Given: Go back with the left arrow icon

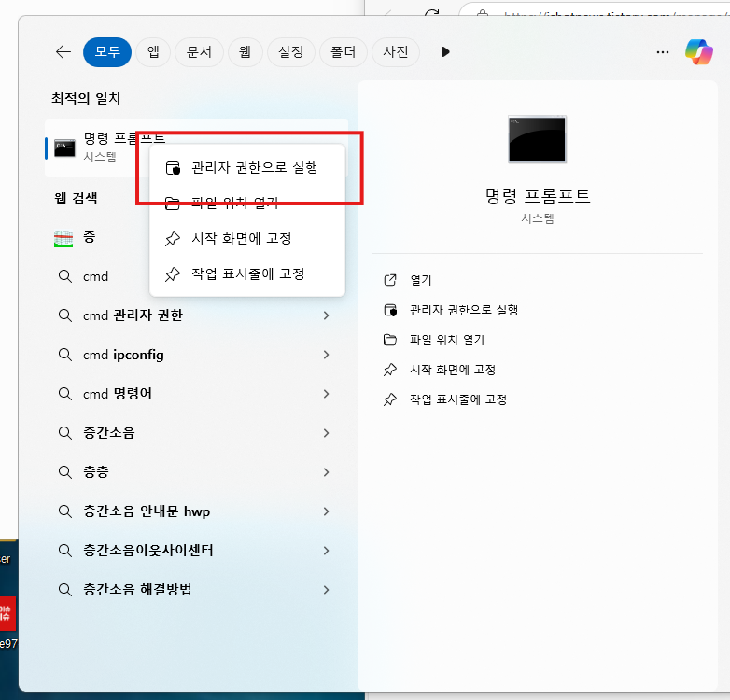Looking at the screenshot, I should coord(63,52).
